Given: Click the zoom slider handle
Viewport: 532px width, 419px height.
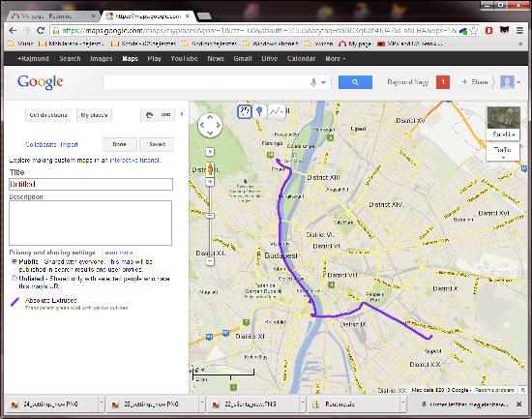Looking at the screenshot, I should point(210,216).
